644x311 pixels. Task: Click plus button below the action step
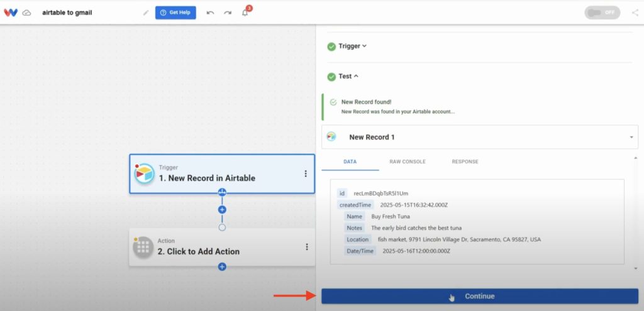(x=222, y=266)
